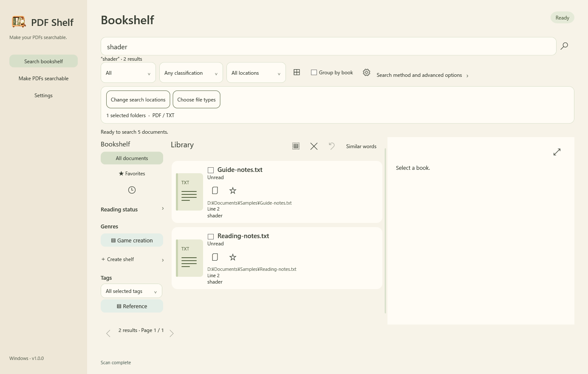This screenshot has width=588, height=374.
Task: Click path D:¥Documents¥Samples¥Reading-notes.txt
Action: coord(252,269)
